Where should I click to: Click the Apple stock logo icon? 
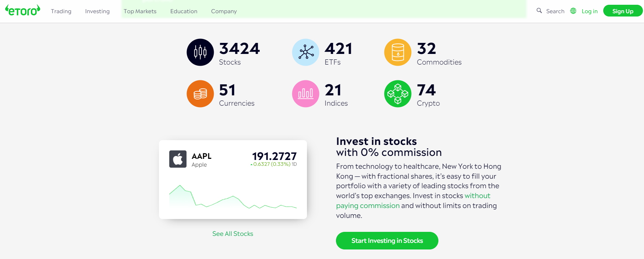(x=178, y=159)
